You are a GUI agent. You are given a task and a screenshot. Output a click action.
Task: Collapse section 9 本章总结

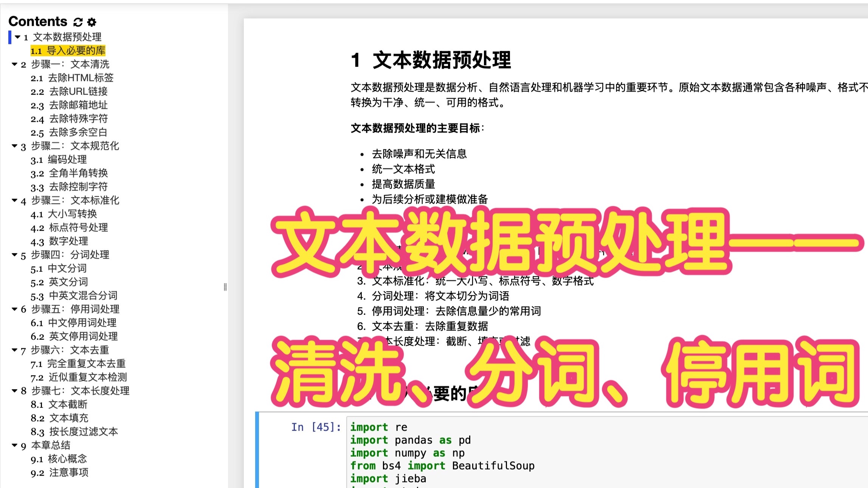14,445
